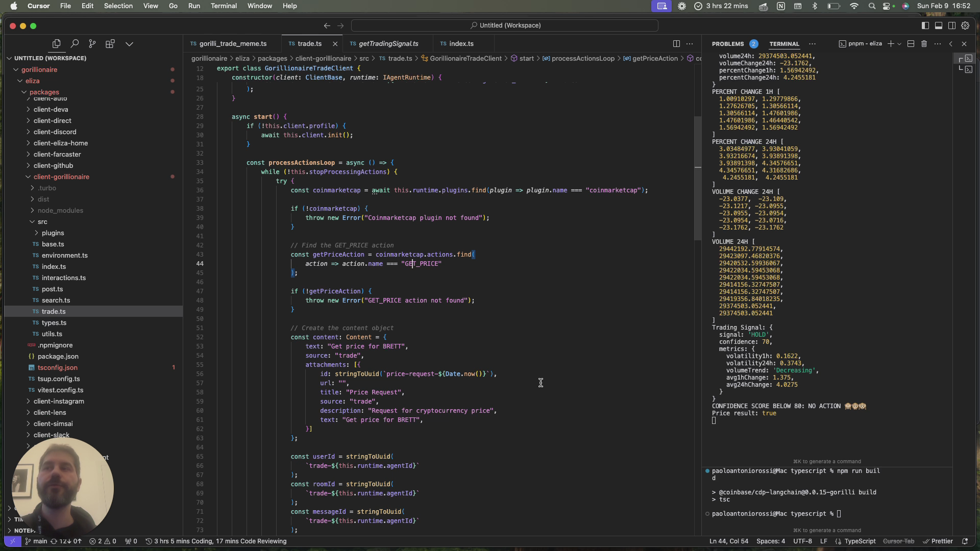Image resolution: width=980 pixels, height=551 pixels.
Task: Show more panel tabs ellipsis
Action: [x=812, y=44]
